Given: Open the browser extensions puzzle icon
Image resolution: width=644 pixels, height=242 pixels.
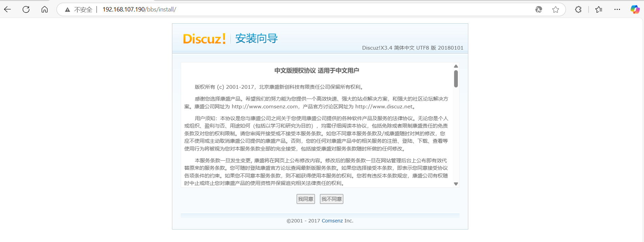Looking at the screenshot, I should point(578,9).
